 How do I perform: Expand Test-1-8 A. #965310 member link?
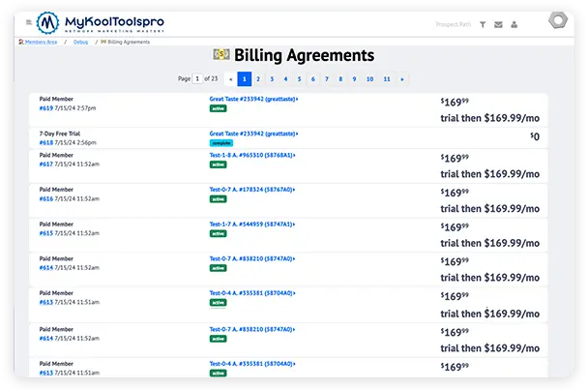(x=252, y=155)
